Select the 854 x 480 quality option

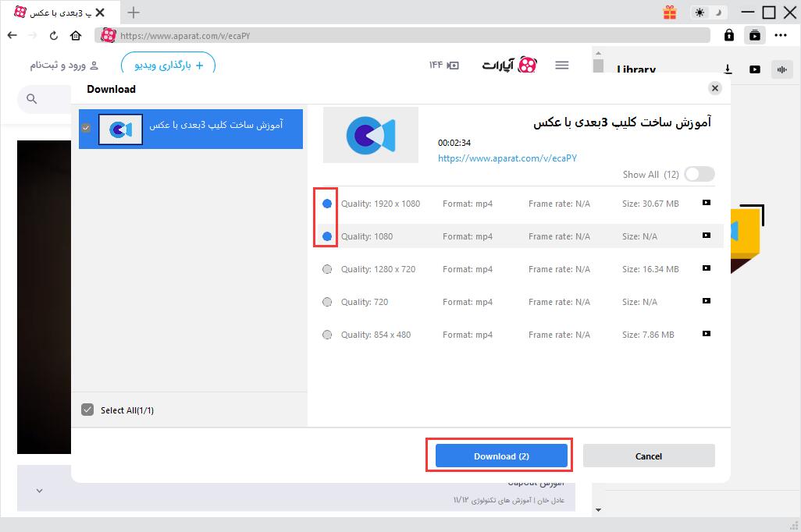327,335
